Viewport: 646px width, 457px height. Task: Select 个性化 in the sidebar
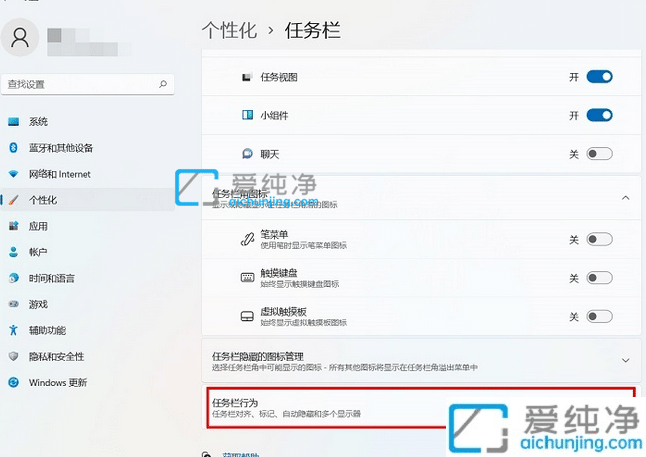click(87, 200)
